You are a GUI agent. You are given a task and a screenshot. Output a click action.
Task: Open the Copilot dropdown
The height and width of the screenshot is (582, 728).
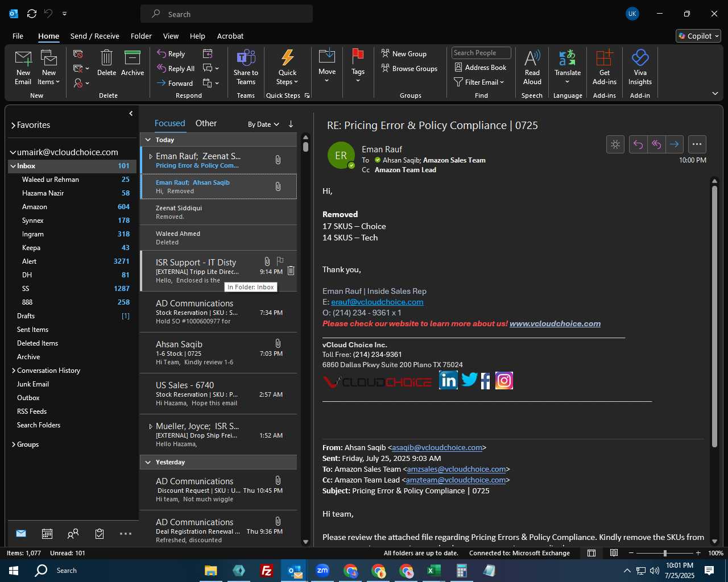point(698,36)
